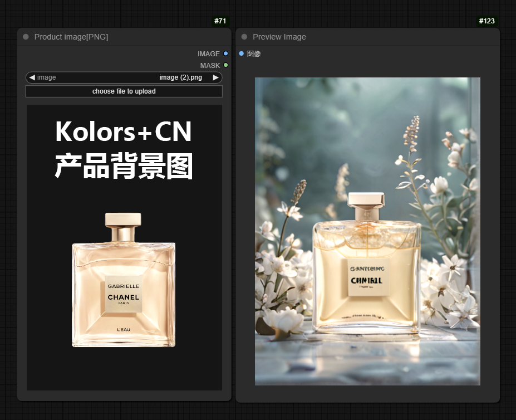
Task: Click the IMAGE output label
Action: pos(209,53)
